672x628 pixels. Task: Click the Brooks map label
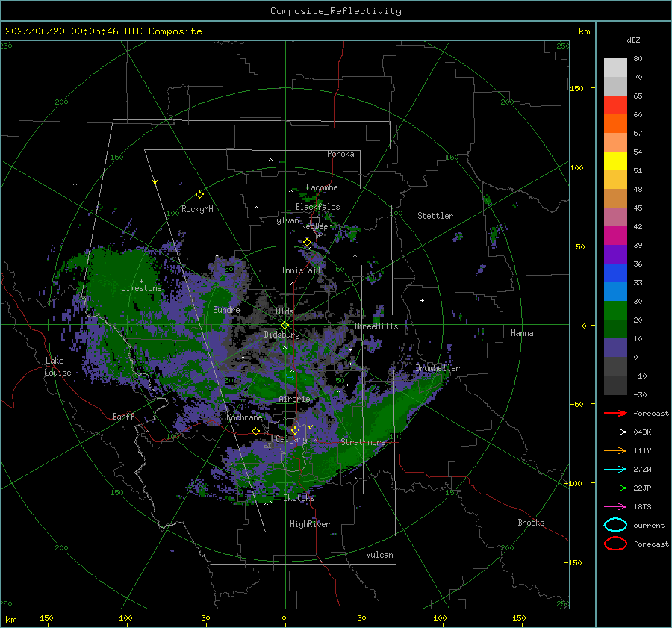pos(531,523)
